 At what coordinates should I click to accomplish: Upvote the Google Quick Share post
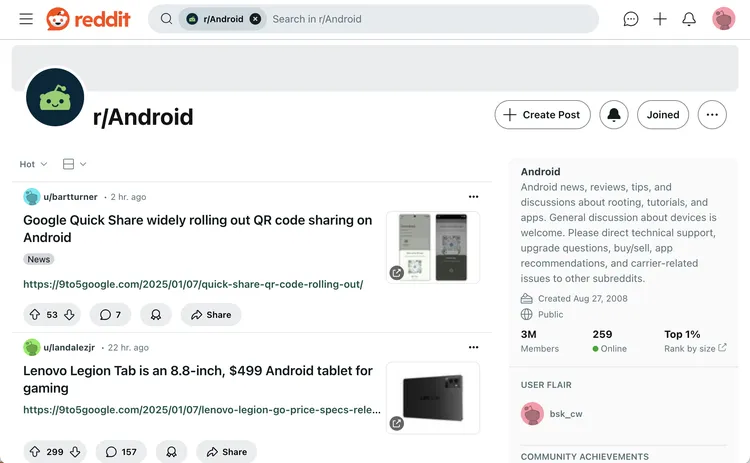36,315
